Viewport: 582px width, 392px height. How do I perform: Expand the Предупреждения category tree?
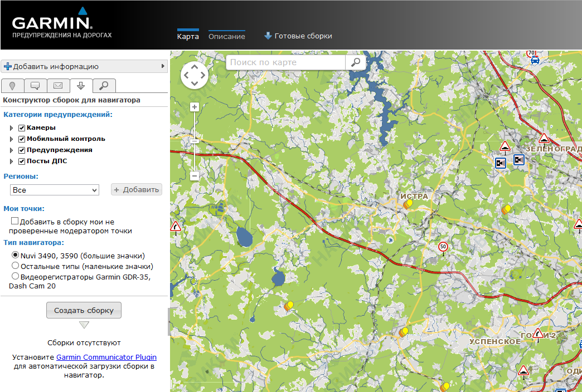tap(11, 150)
